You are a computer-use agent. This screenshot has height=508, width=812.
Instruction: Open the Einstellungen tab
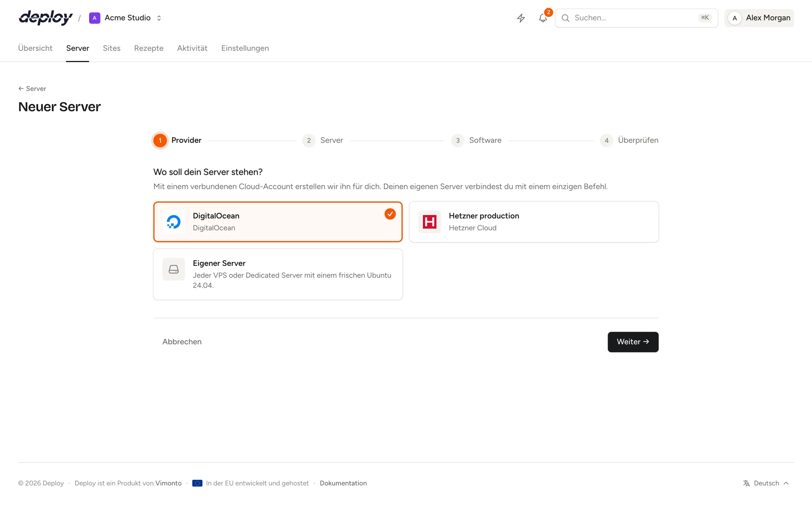pyautogui.click(x=245, y=48)
